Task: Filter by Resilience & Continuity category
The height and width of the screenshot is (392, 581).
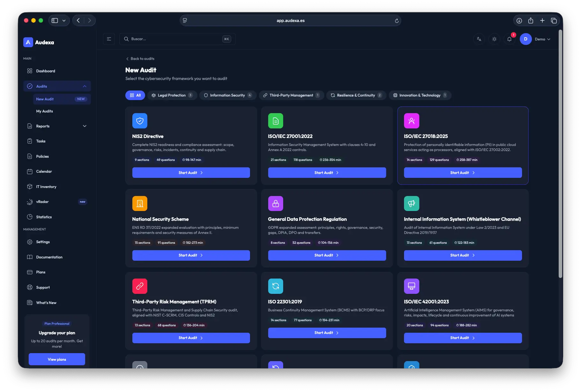Action: tap(356, 95)
